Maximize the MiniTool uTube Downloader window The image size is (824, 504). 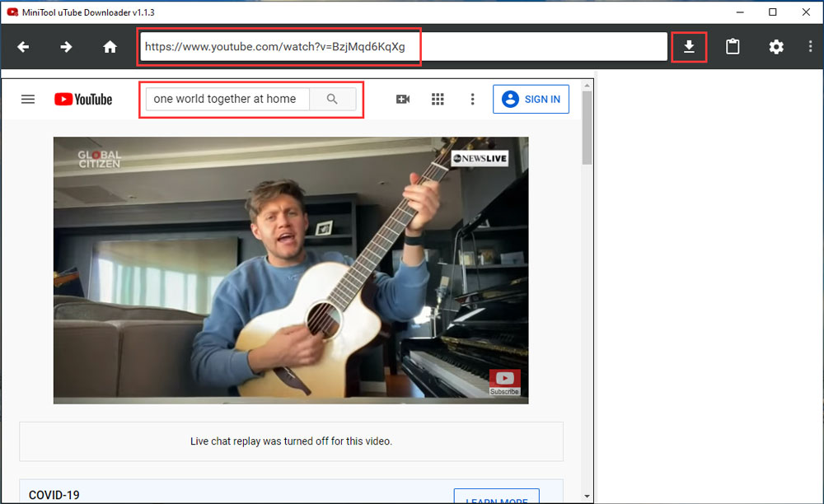coord(773,12)
